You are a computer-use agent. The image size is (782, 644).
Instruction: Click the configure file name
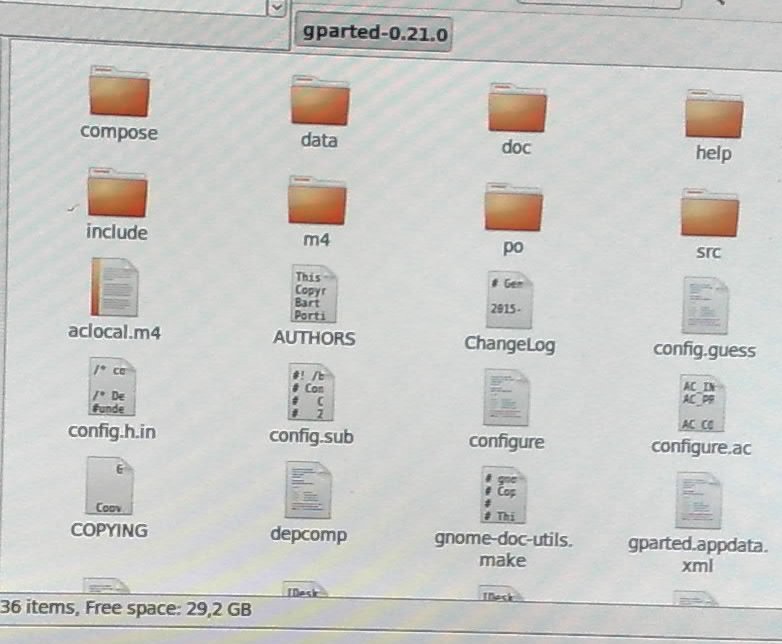(x=506, y=441)
